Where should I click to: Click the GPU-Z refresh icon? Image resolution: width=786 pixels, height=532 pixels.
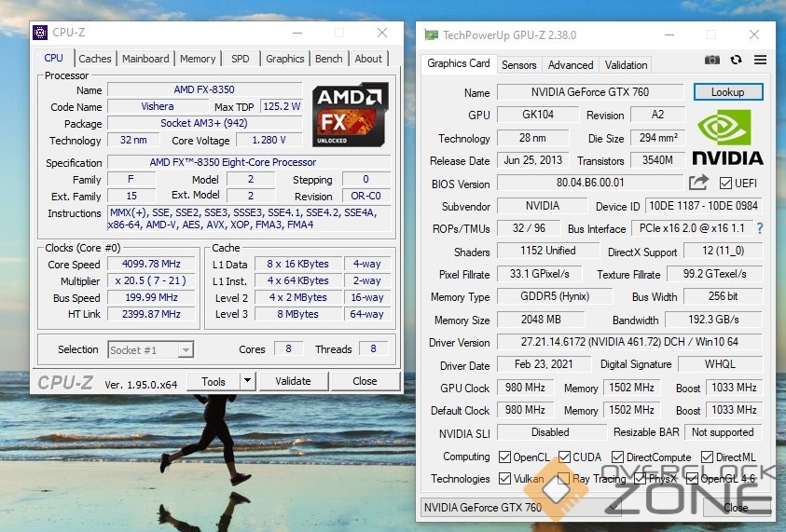(737, 60)
